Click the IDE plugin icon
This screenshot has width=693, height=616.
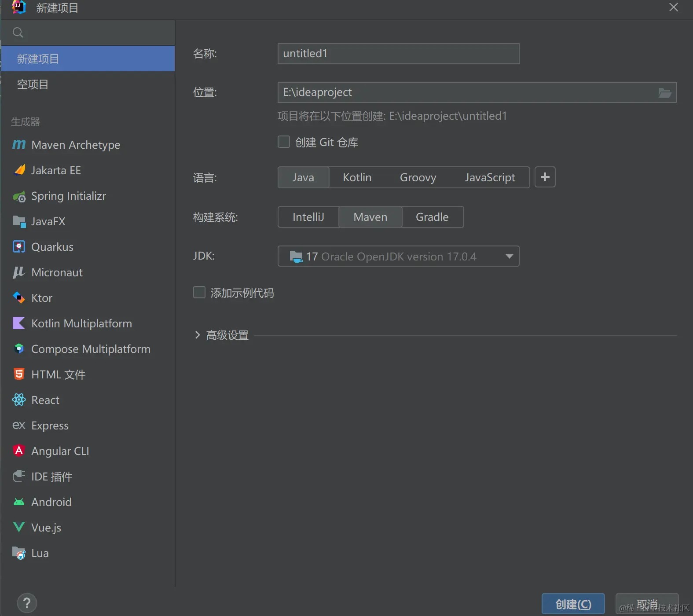click(x=19, y=476)
